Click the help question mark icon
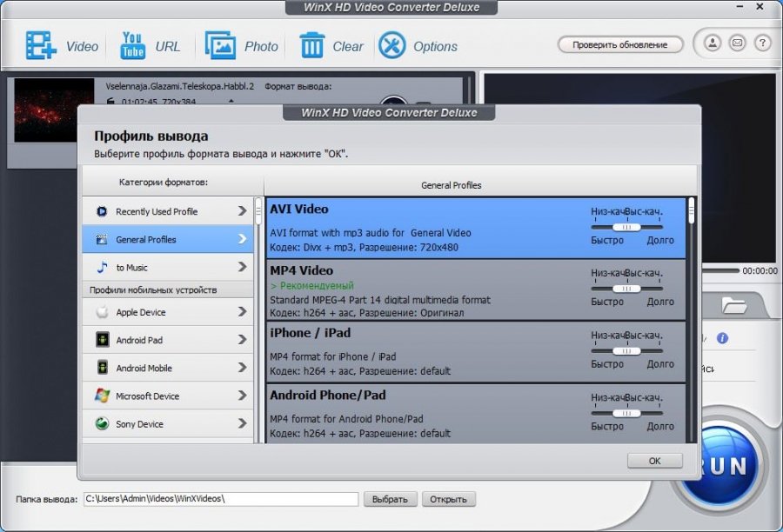Viewport: 783px width, 532px height. [x=762, y=43]
